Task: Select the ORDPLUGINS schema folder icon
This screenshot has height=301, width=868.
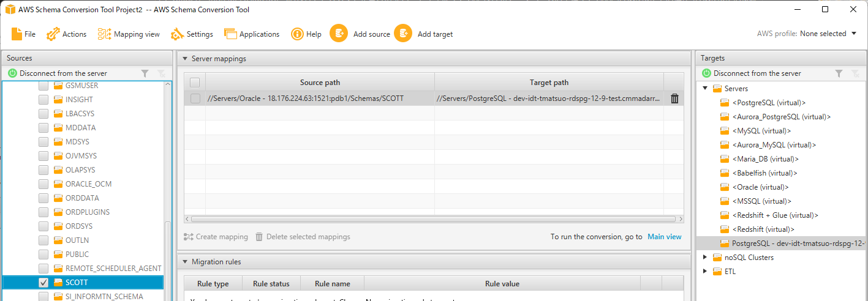Action: (x=59, y=212)
